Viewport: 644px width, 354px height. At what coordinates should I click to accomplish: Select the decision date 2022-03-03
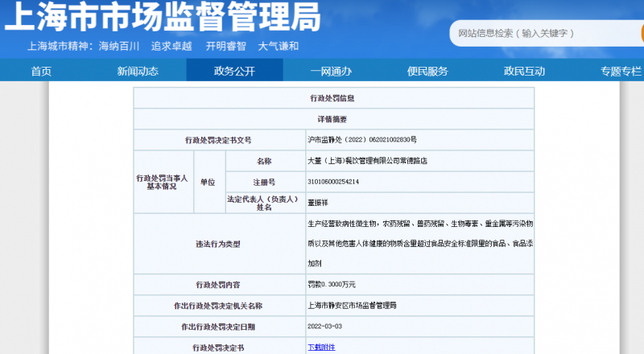(325, 326)
